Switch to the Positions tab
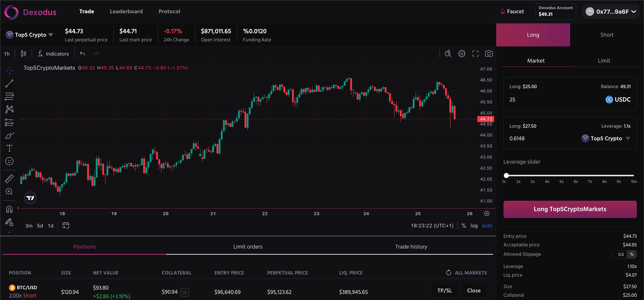Image resolution: width=644 pixels, height=300 pixels. point(84,247)
